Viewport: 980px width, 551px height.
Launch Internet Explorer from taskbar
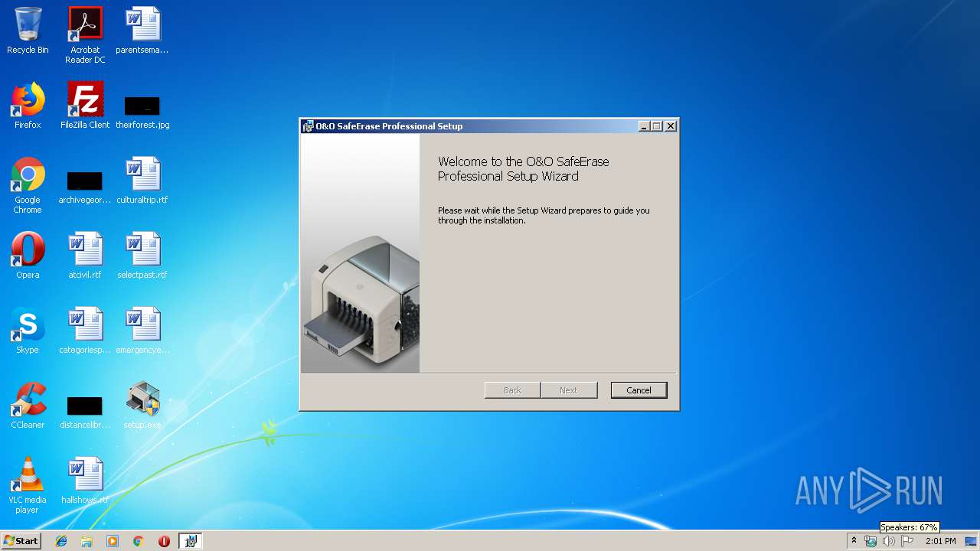pyautogui.click(x=61, y=541)
